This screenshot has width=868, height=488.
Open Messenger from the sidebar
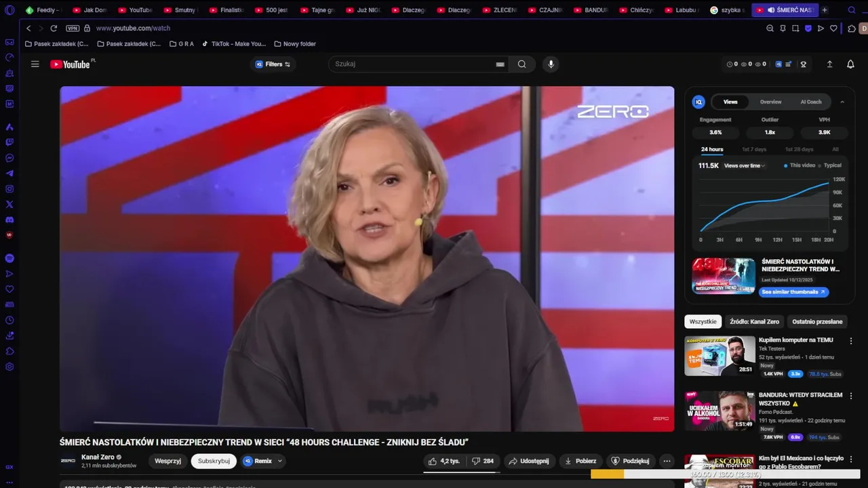(9, 158)
